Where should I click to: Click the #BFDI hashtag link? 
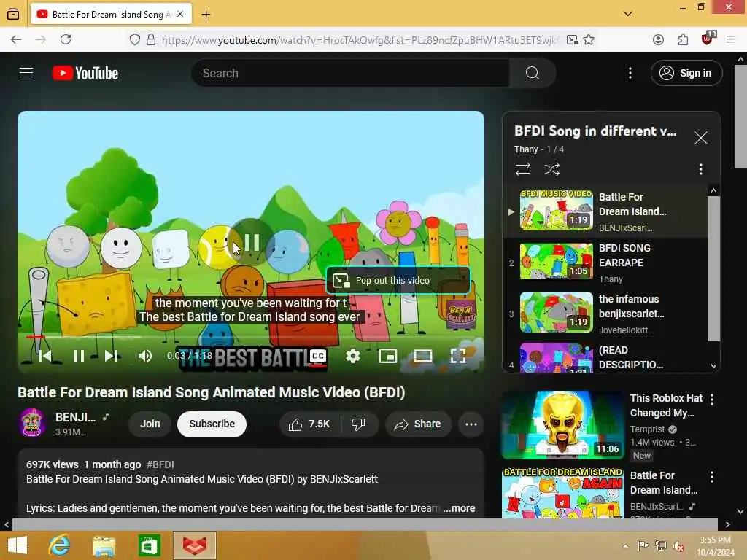coord(160,464)
